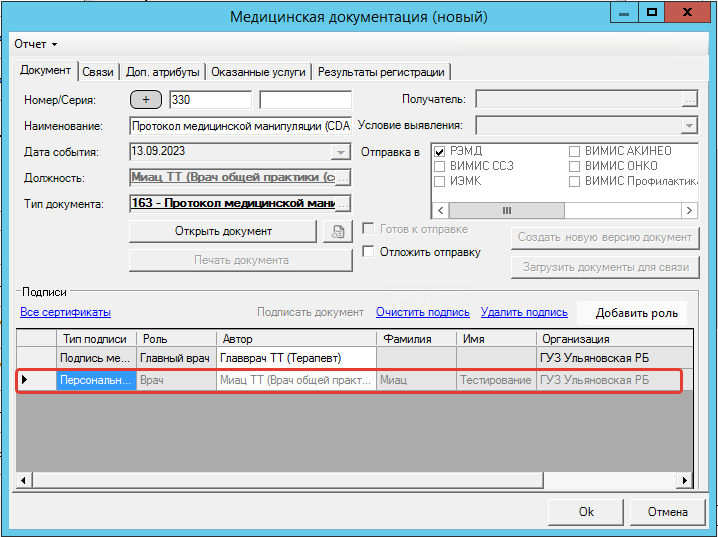The width and height of the screenshot is (718, 537).
Task: Toggle the РЭМД checkbox
Action: point(440,152)
